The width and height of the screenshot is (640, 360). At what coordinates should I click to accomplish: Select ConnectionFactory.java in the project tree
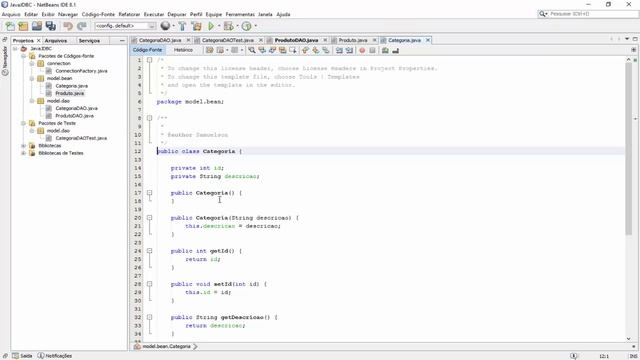click(81, 71)
